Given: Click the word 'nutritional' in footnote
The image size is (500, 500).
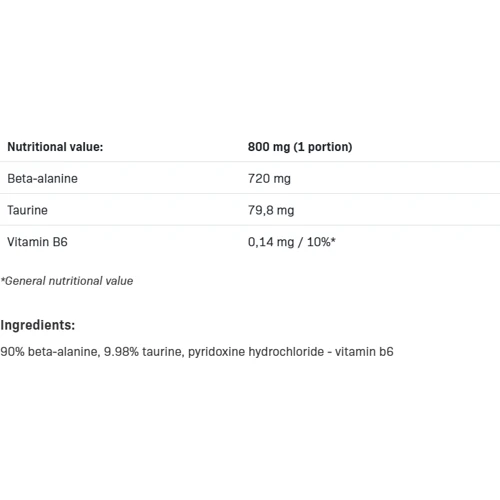Looking at the screenshot, I should pos(75,281).
